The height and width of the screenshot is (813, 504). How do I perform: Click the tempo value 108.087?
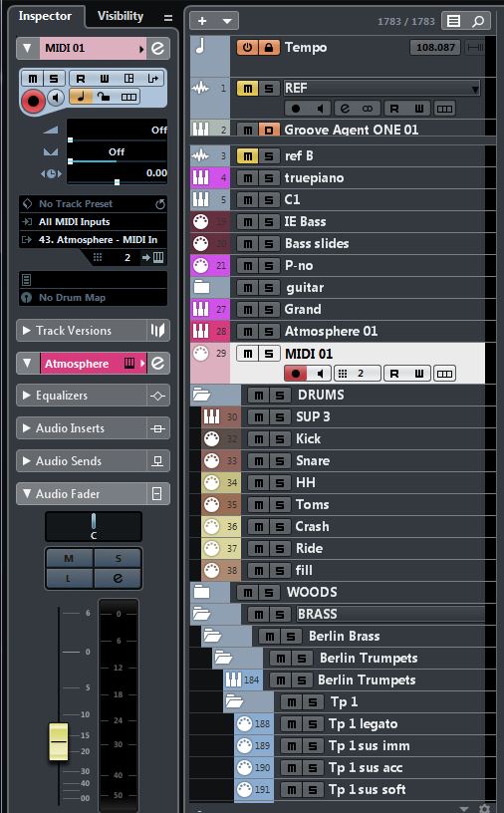pyautogui.click(x=435, y=48)
